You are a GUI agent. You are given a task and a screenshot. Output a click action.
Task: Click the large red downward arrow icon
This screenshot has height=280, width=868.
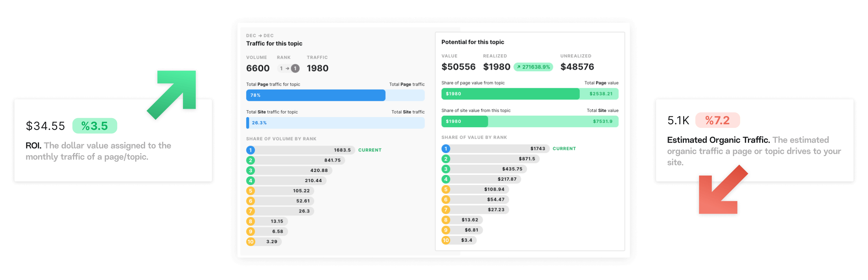[x=720, y=192]
